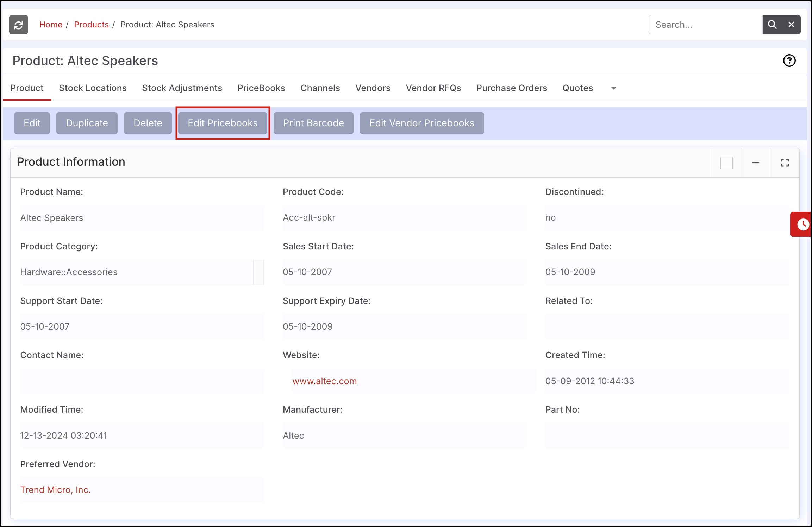
Task: View the Vendor RFQs tab
Action: (x=433, y=88)
